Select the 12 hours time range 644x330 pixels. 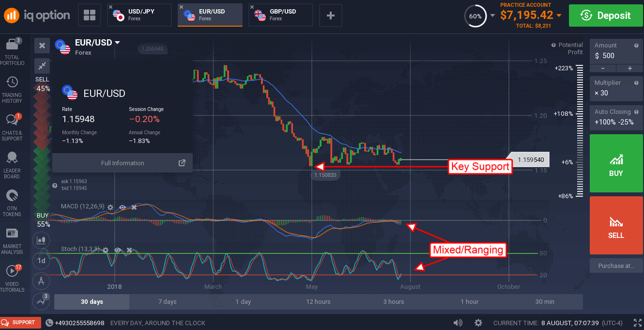tap(319, 301)
